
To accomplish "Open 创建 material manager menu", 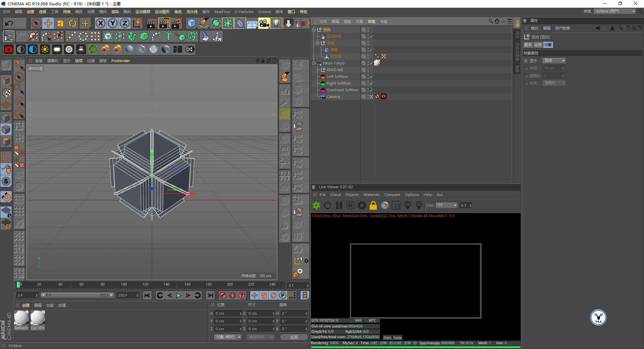I will point(26,305).
